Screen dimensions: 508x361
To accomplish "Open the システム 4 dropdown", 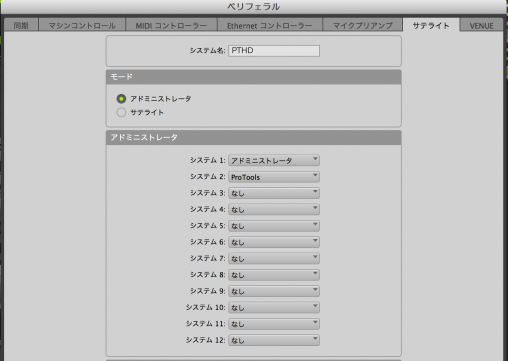I will pyautogui.click(x=274, y=209).
